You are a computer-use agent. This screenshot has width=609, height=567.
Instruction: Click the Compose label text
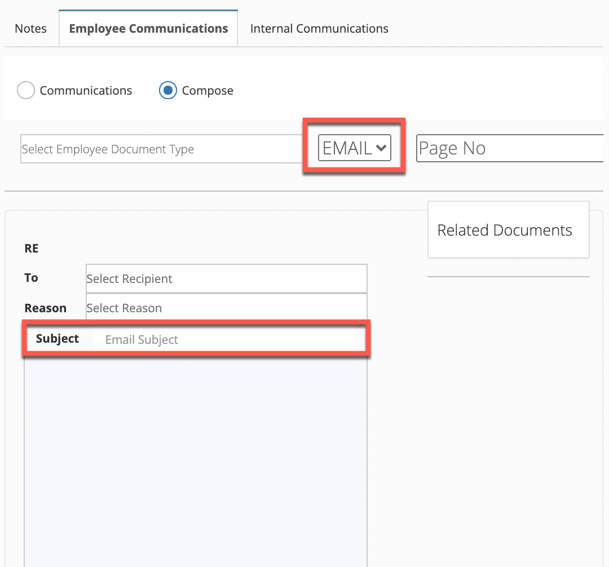pos(207,90)
